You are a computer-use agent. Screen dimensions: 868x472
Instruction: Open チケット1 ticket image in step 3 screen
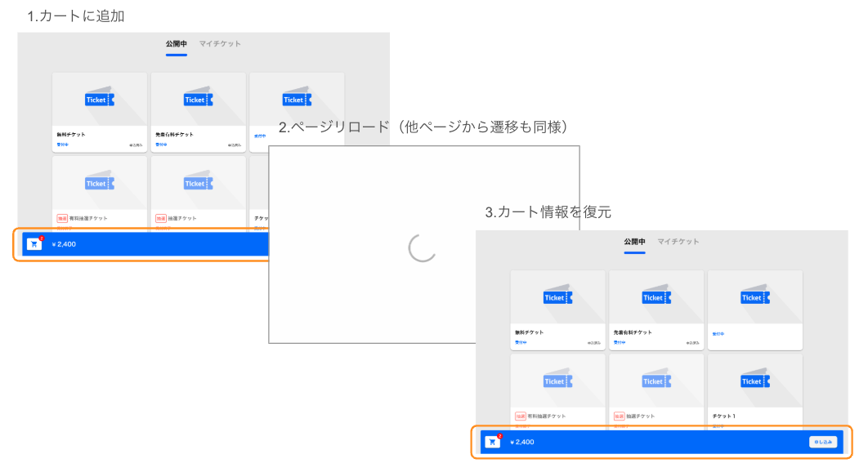[755, 381]
